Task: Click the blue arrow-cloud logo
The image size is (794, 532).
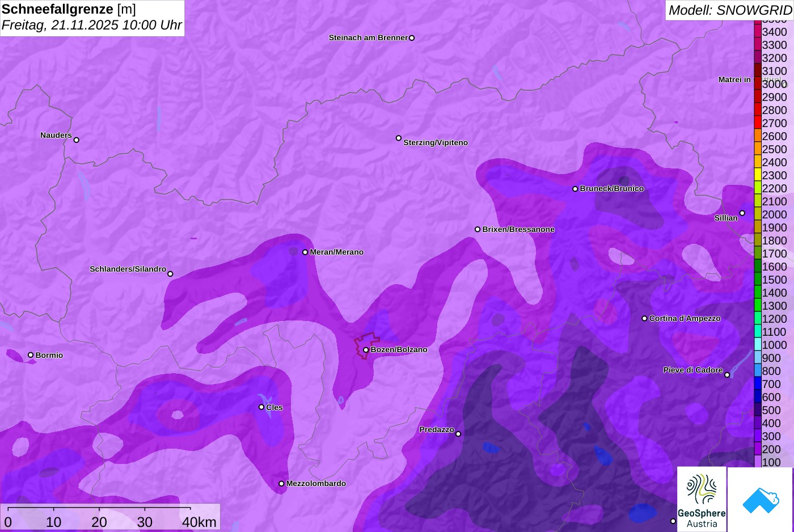Action: [x=760, y=499]
